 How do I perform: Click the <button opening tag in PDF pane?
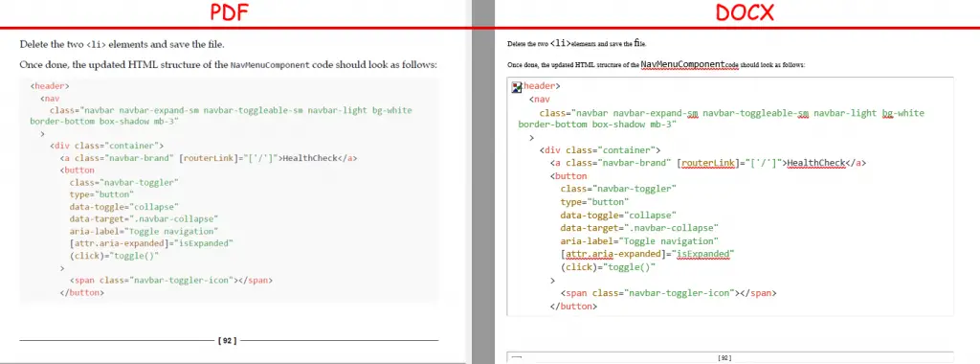[77, 170]
